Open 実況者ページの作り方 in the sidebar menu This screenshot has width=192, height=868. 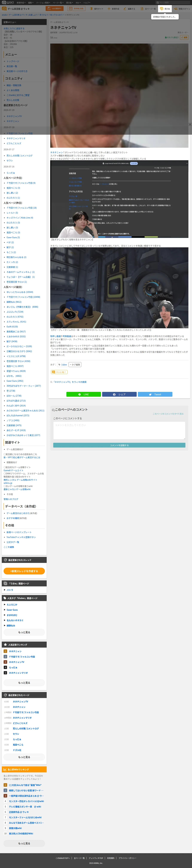(17, 71)
